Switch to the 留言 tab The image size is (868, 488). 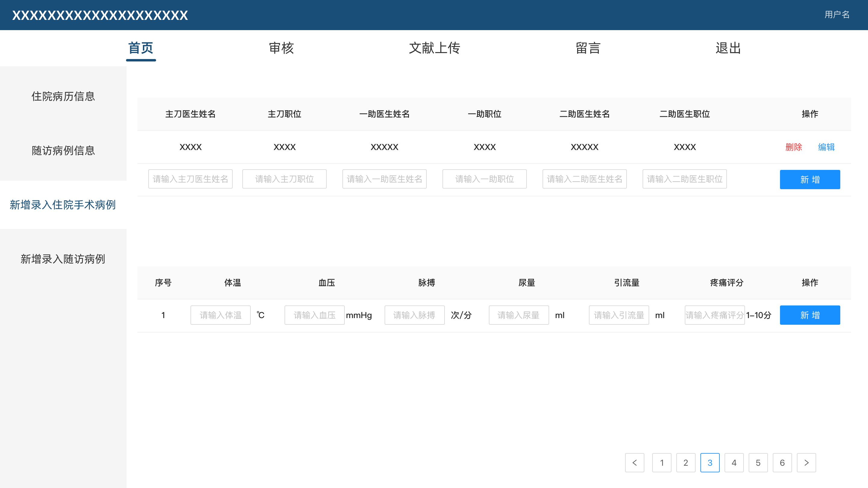[x=588, y=48]
